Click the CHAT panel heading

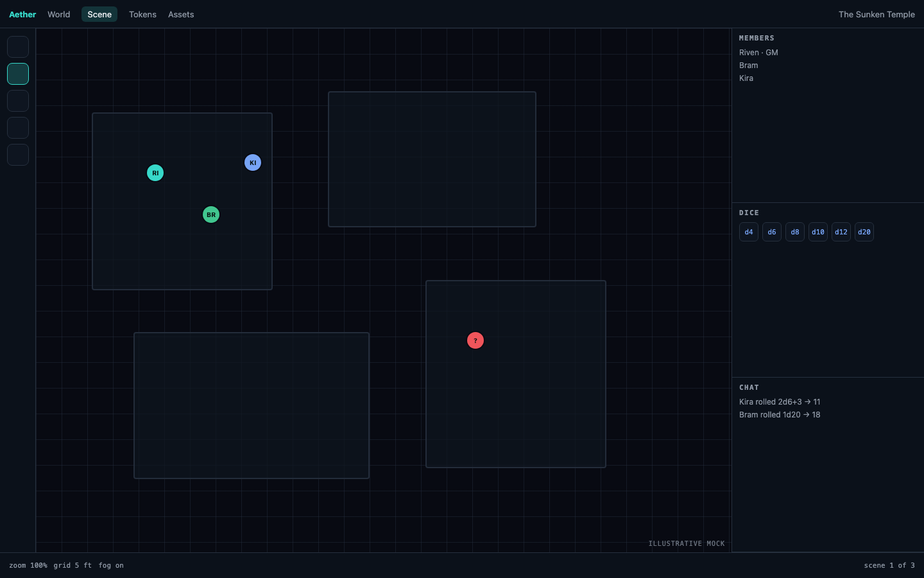749,387
